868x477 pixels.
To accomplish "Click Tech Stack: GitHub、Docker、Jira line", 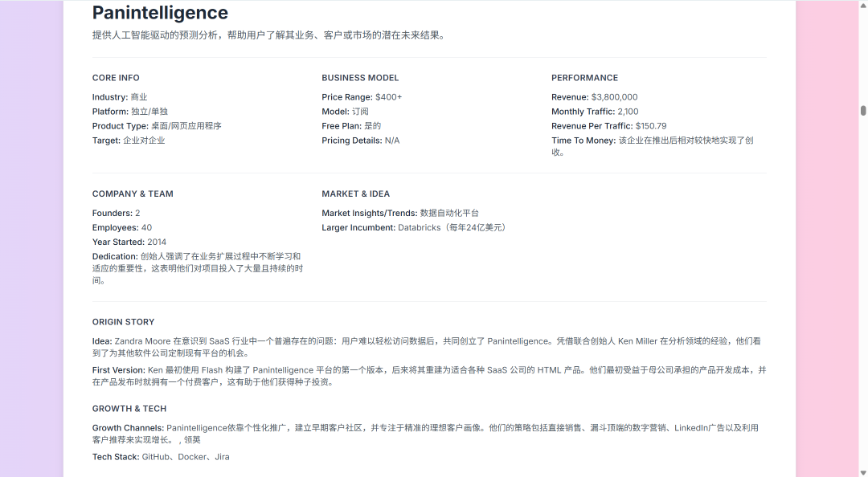I will coord(161,457).
